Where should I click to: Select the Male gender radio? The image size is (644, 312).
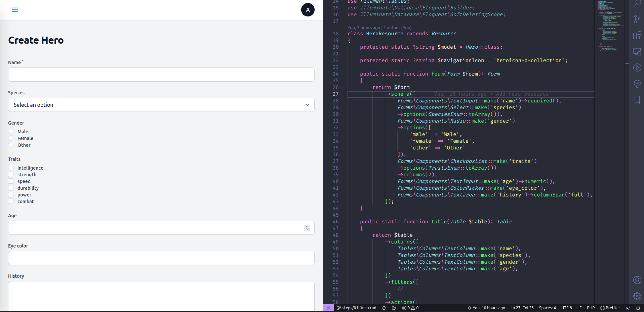click(11, 131)
